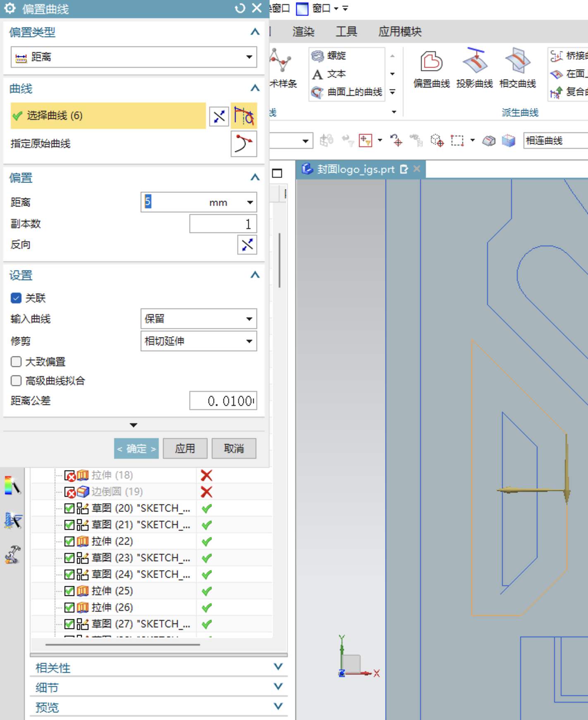Click the 指定原始曲线 specify curve icon
The width and height of the screenshot is (588, 720).
[244, 144]
